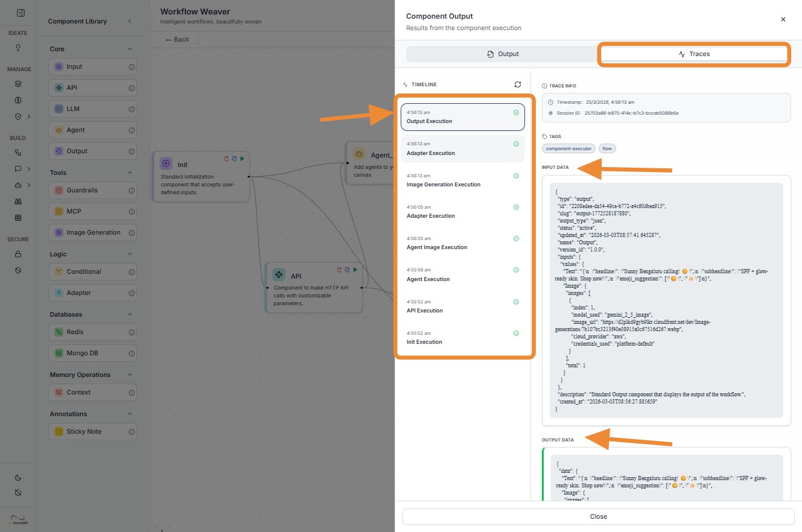Show info for the Adapter component

[132, 293]
